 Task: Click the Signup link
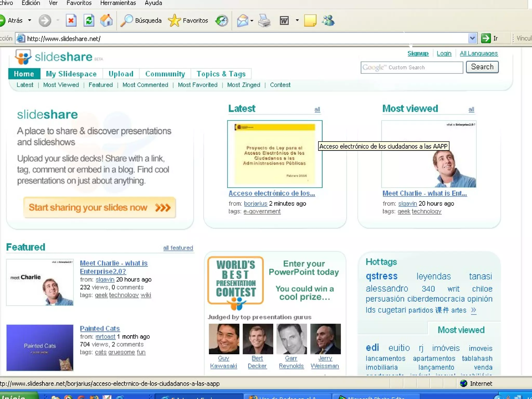(418, 53)
